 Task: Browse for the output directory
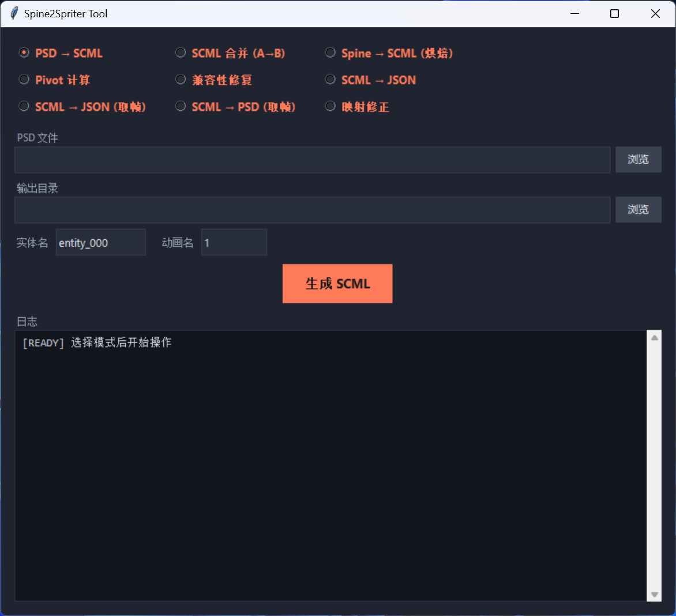tap(638, 210)
